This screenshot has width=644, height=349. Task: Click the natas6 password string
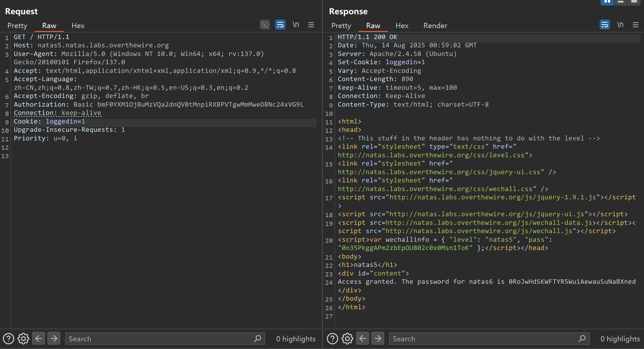572,282
